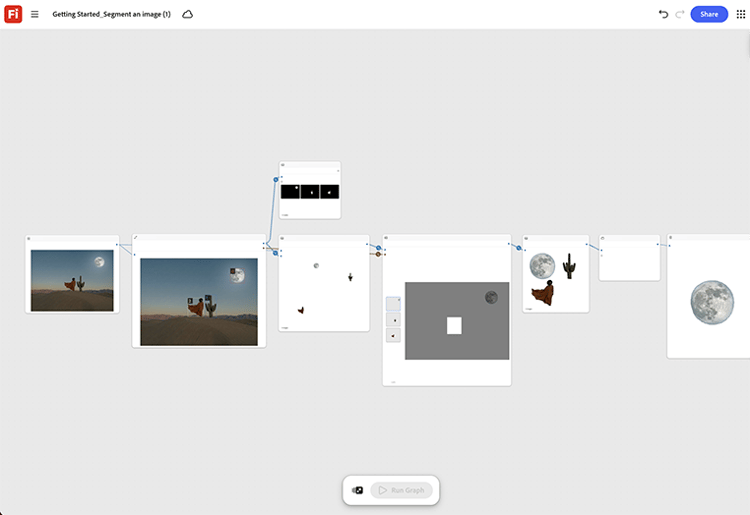
Task: Click the header icon of the gray preview node
Action: [386, 238]
